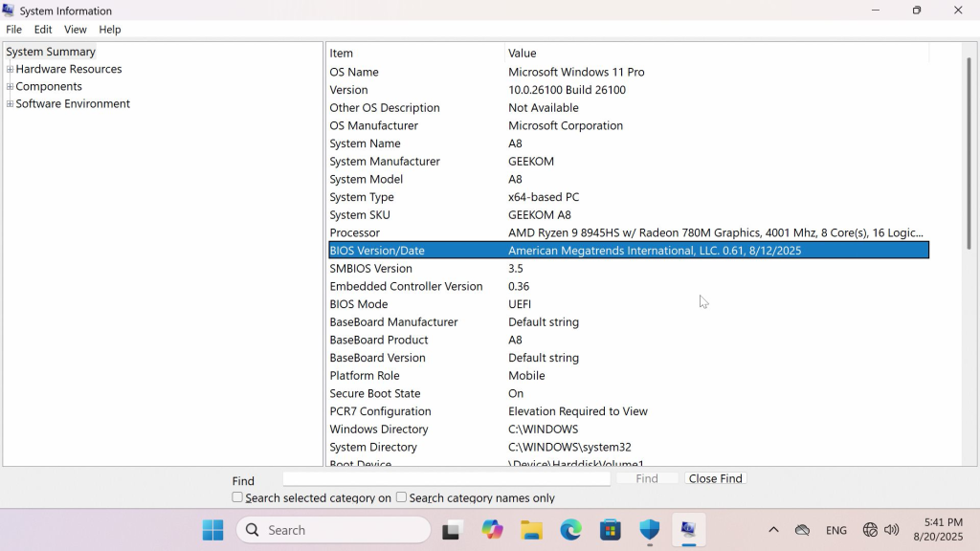The image size is (980, 551).
Task: Select the System Name row
Action: click(628, 143)
